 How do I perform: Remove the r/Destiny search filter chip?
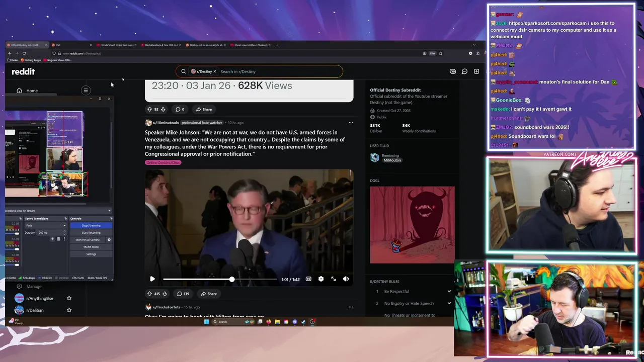(215, 71)
